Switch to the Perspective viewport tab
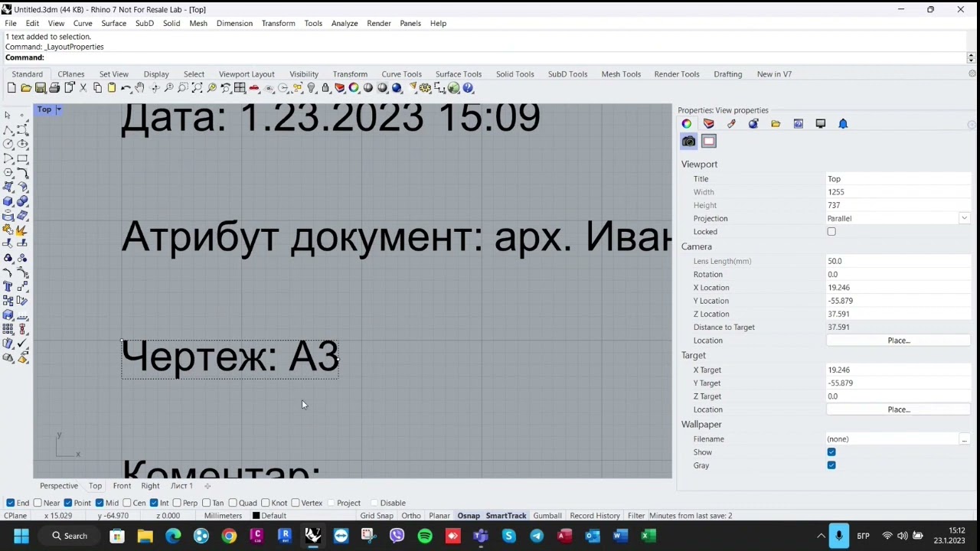Screen dimensions: 980x551 pyautogui.click(x=59, y=486)
